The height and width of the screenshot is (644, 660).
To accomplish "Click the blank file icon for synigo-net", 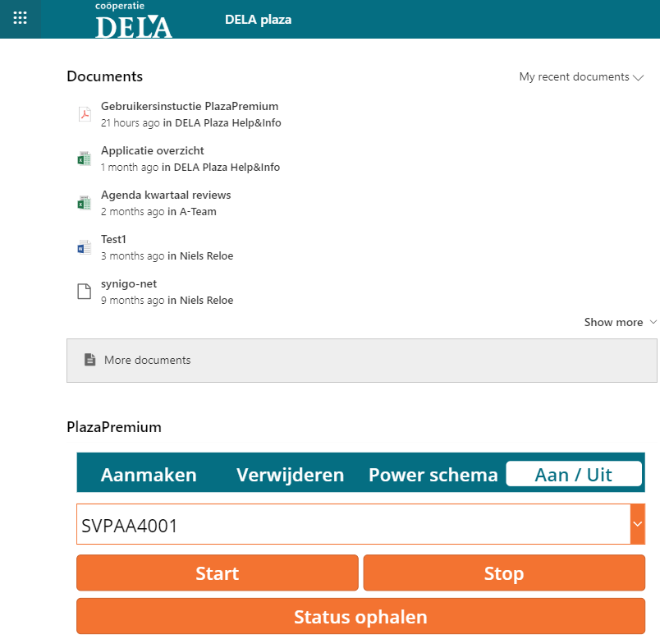I will (85, 292).
